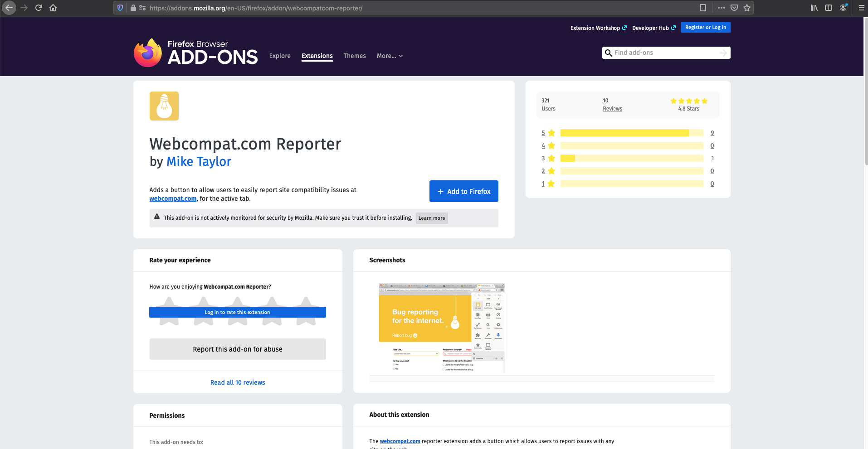Filter reviews by 3 stars bar
The width and height of the screenshot is (868, 449).
tap(631, 158)
